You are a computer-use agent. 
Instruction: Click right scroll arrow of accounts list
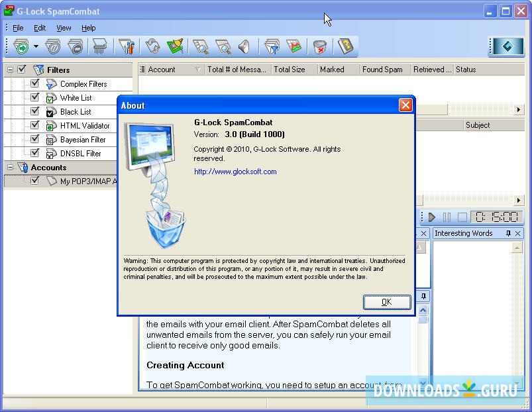pyautogui.click(x=519, y=109)
